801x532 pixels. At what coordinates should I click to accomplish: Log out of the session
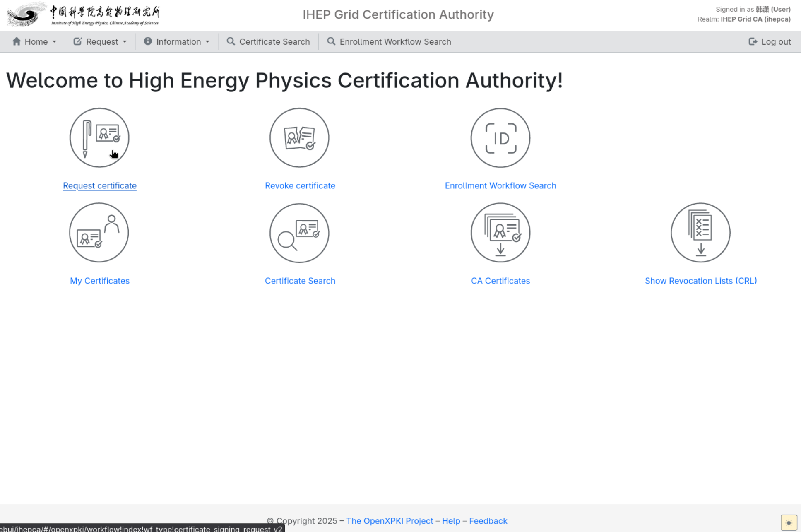coord(770,42)
